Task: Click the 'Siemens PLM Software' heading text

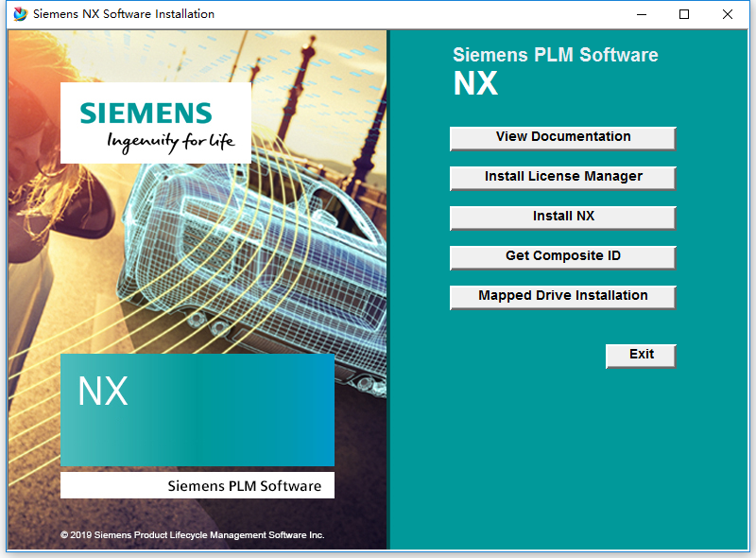Action: [555, 55]
